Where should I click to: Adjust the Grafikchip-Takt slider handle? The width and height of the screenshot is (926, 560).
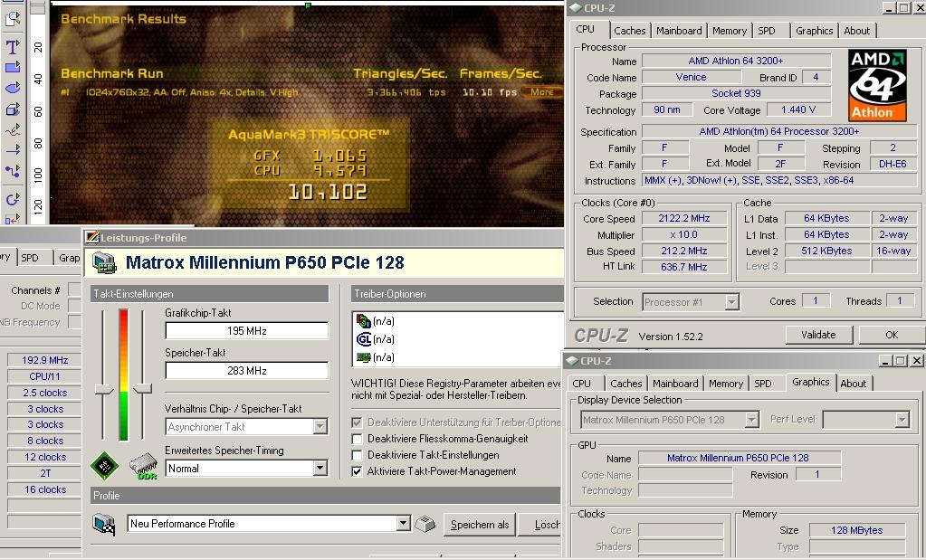click(x=104, y=389)
